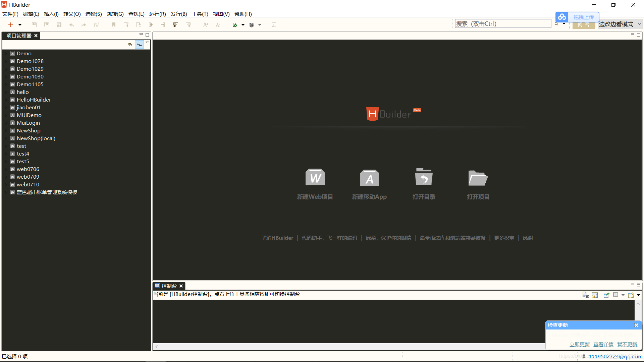Viewport: 644px width, 362px height.
Task: Click the indent icon in the toolbar
Action: (163, 25)
